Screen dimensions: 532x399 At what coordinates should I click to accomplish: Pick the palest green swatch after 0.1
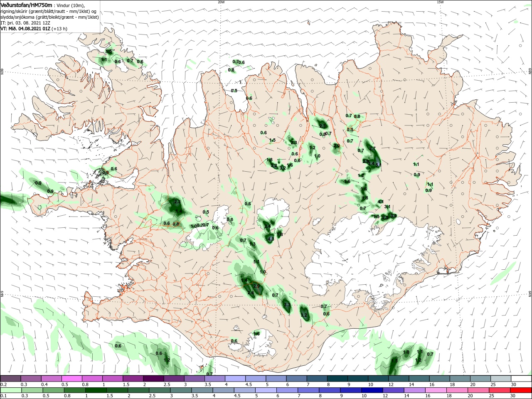coord(10,390)
